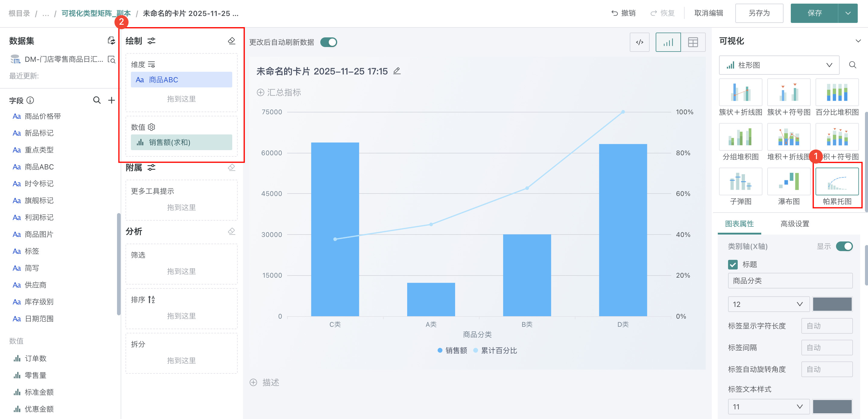The width and height of the screenshot is (868, 419).
Task: Select the 图表属性 tab
Action: (x=739, y=224)
